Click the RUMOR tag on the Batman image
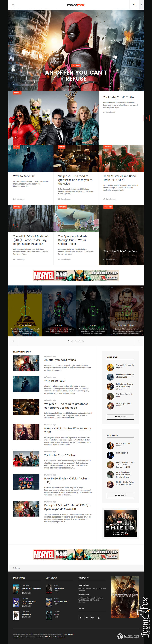The width and height of the screenshot is (152, 644). 17,147
